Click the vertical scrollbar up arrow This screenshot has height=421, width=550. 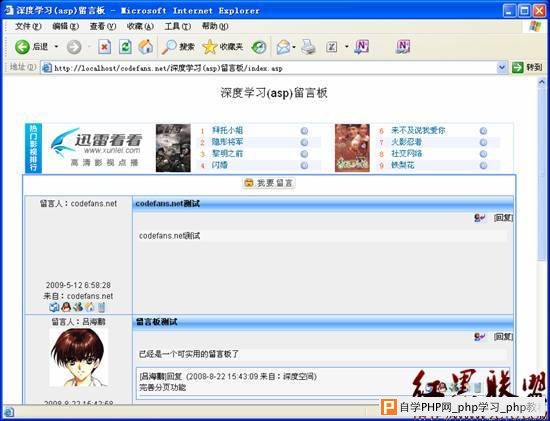tap(542, 83)
